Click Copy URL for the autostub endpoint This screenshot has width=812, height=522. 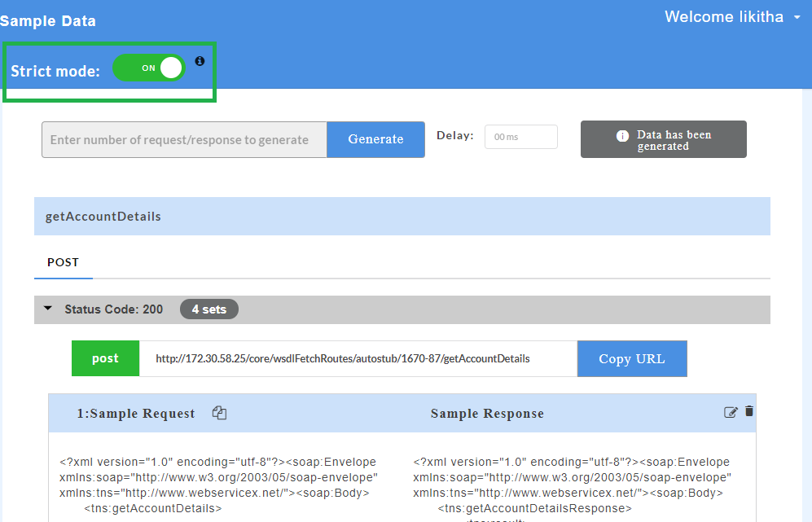pyautogui.click(x=632, y=358)
